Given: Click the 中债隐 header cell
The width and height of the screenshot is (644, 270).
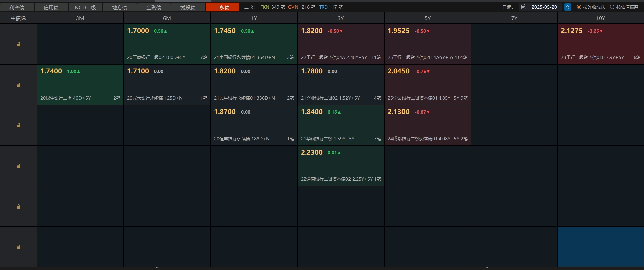Looking at the screenshot, I should pyautogui.click(x=18, y=18).
